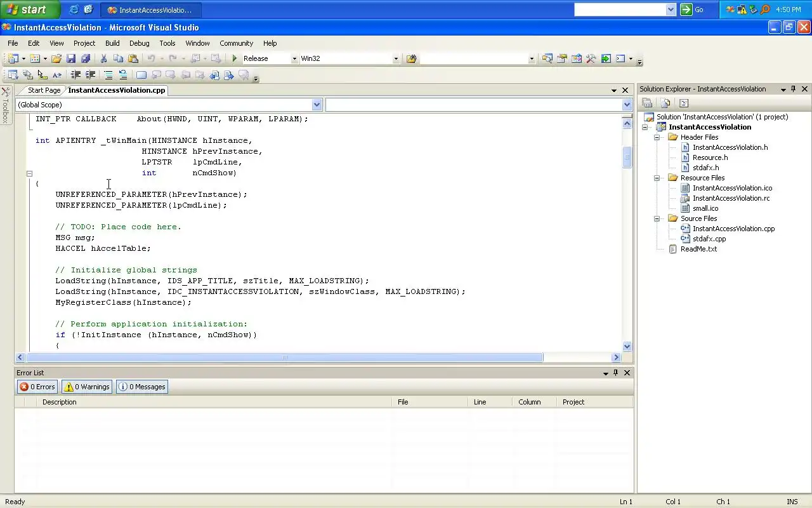Open the Properties Window toolbar icon
This screenshot has height=508, width=812.
[562, 58]
